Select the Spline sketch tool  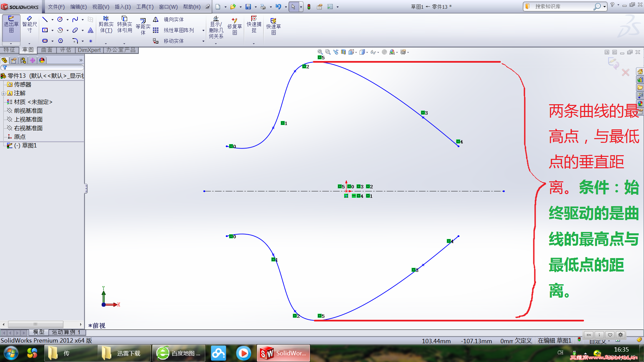(x=75, y=19)
